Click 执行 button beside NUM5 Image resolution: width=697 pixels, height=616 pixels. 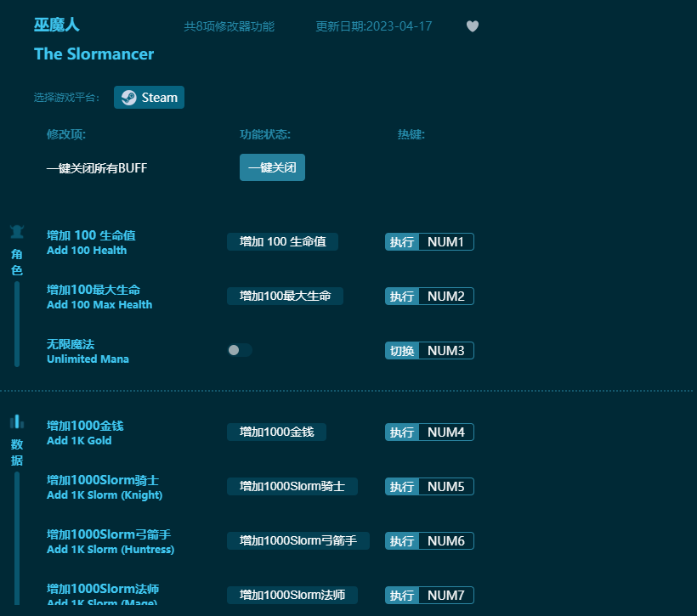coord(402,486)
